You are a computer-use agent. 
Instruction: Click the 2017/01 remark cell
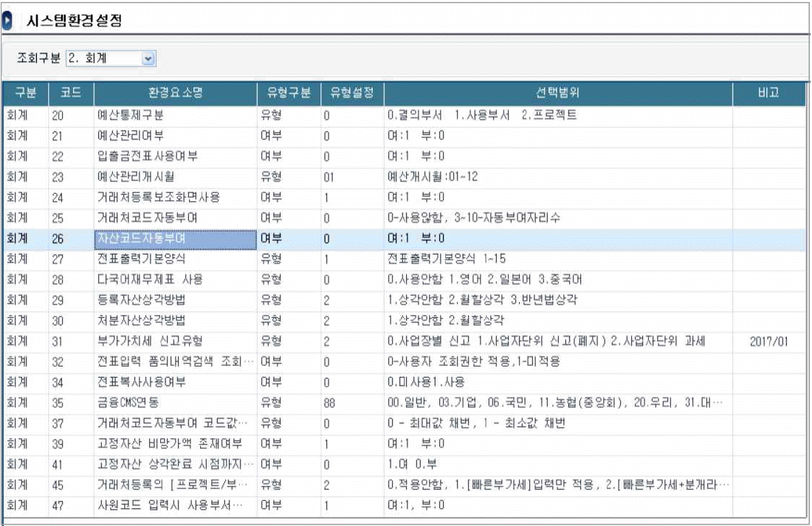click(767, 341)
